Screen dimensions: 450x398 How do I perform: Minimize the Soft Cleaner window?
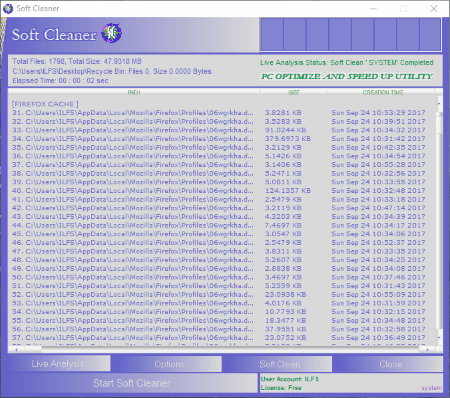pyautogui.click(x=374, y=8)
